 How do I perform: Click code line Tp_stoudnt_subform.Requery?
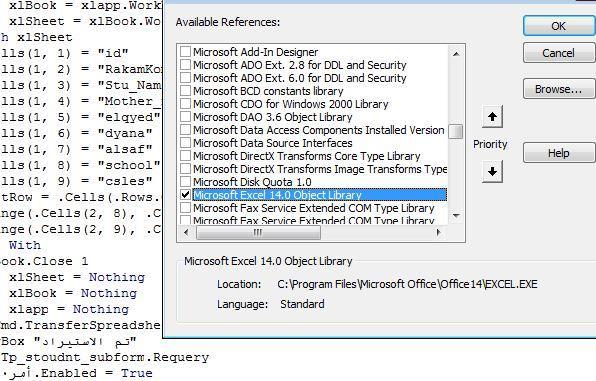(105, 357)
